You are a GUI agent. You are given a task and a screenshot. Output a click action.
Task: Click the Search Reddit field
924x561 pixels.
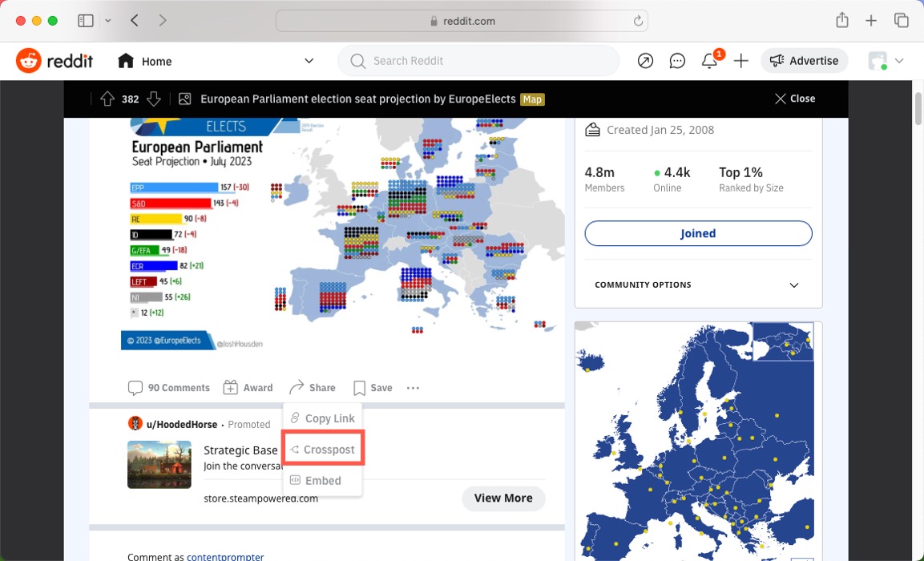pyautogui.click(x=478, y=61)
